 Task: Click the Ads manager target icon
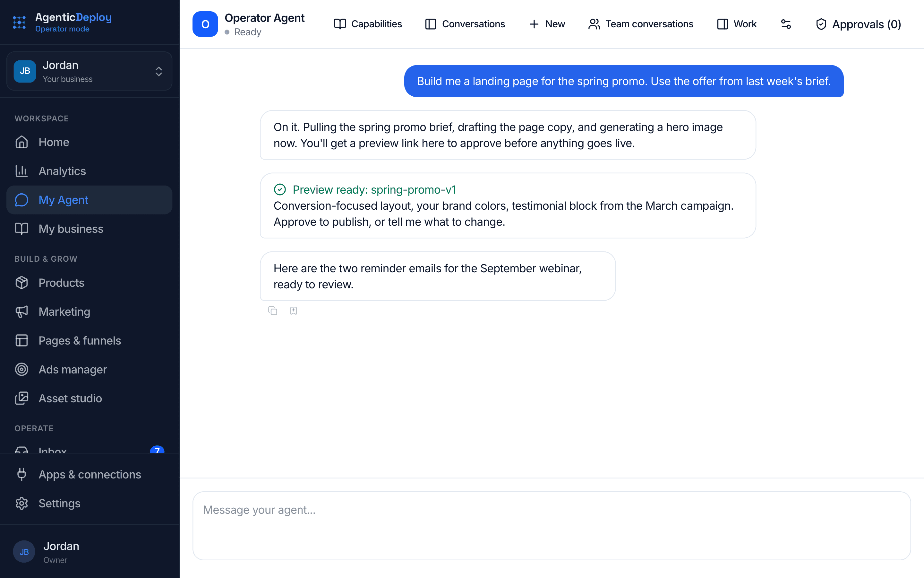(x=22, y=369)
